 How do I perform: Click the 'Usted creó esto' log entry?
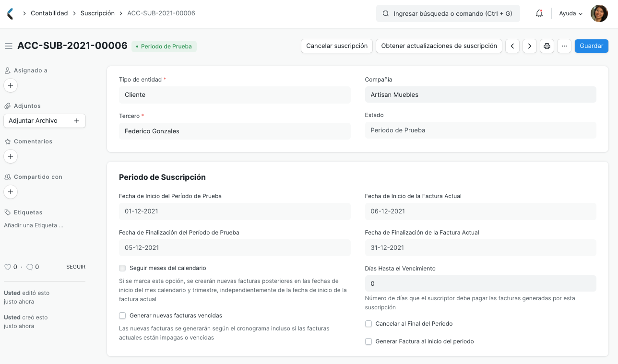(x=25, y=322)
